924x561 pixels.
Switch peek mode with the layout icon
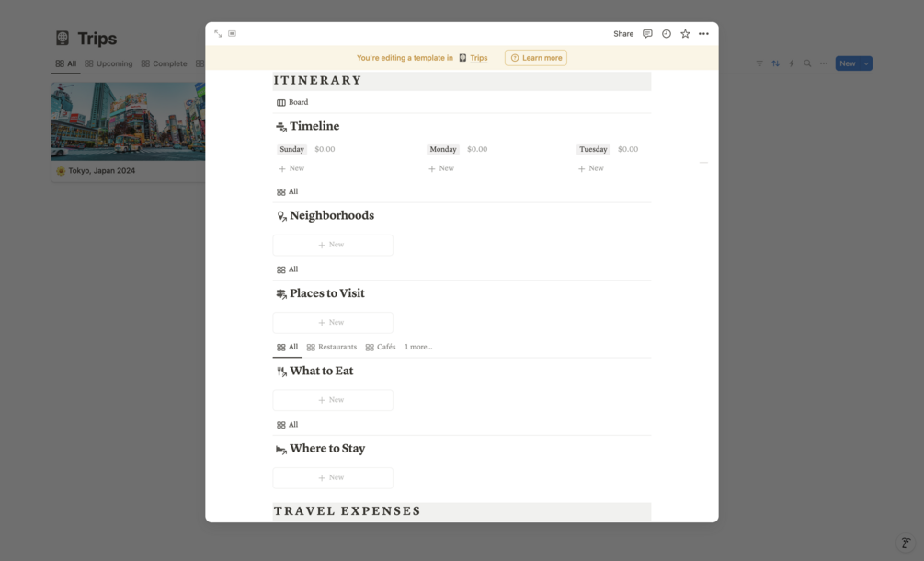(233, 34)
